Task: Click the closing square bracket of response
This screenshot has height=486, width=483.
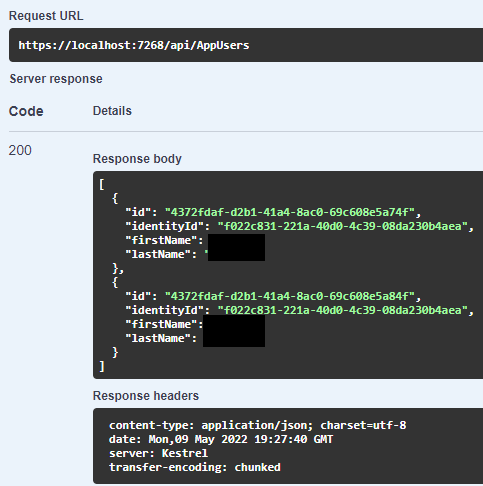Action: (102, 366)
